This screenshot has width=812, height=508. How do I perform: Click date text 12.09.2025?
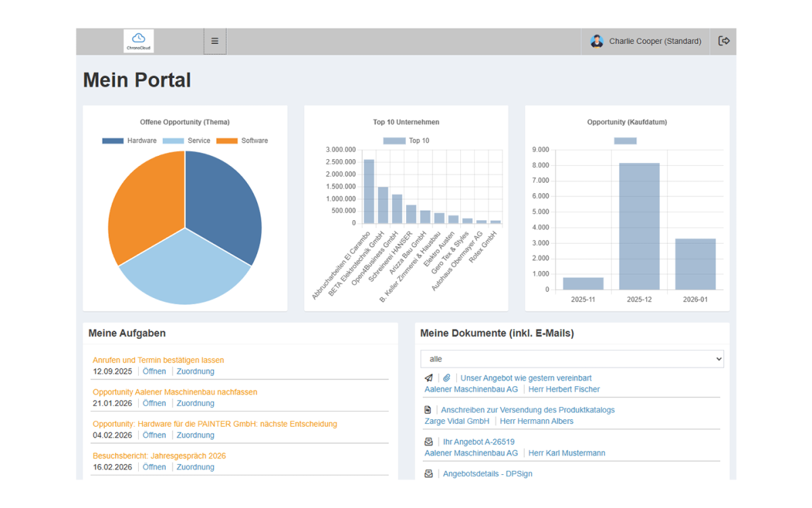(x=112, y=371)
